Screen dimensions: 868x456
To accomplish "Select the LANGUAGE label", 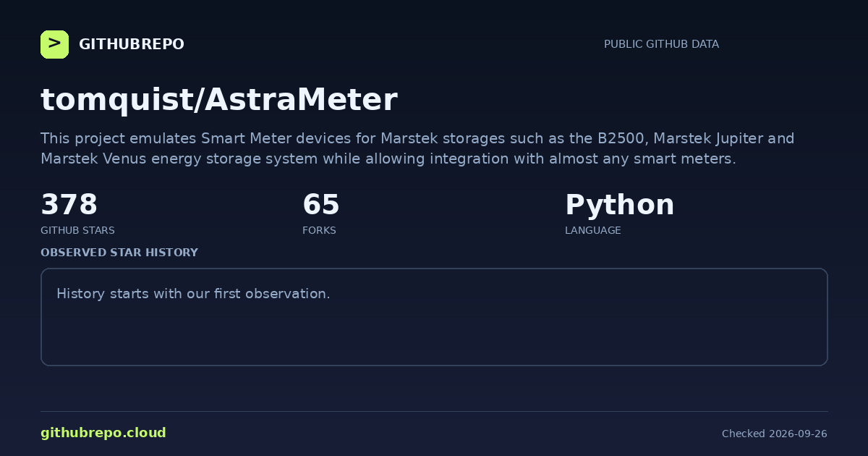I will pyautogui.click(x=592, y=230).
